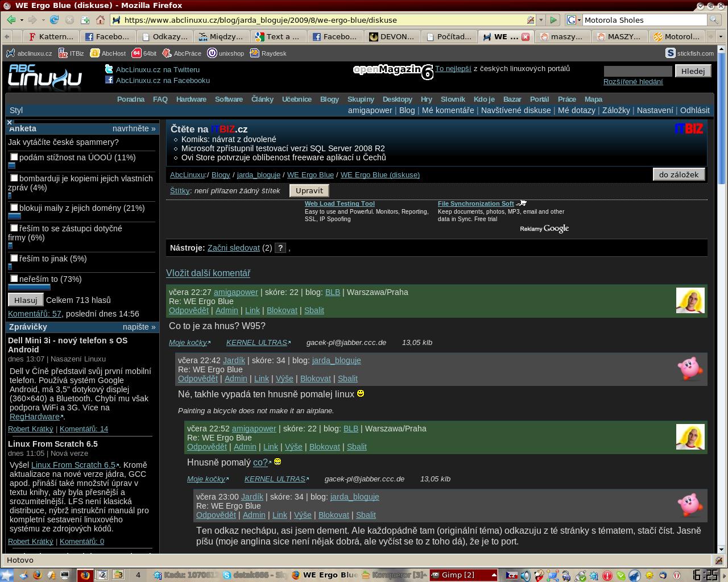Click the taskbar clock
This screenshot has width=728, height=582.
(704, 575)
